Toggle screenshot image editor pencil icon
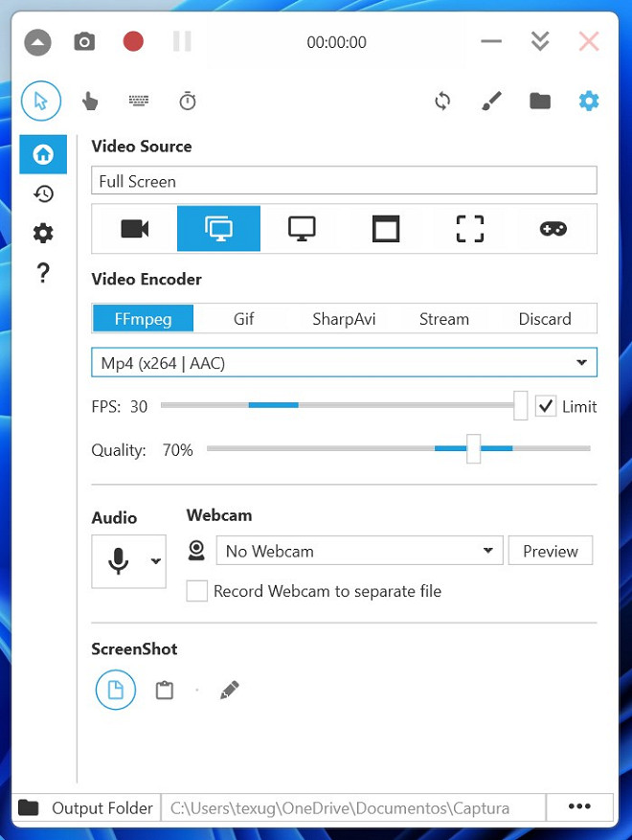The width and height of the screenshot is (632, 840). point(229,690)
